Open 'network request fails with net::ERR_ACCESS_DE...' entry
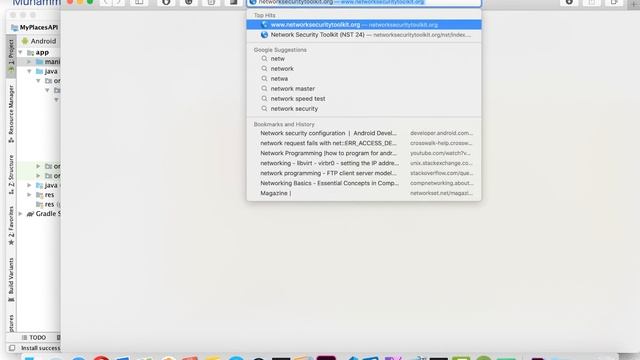The image size is (640, 360). click(364, 143)
